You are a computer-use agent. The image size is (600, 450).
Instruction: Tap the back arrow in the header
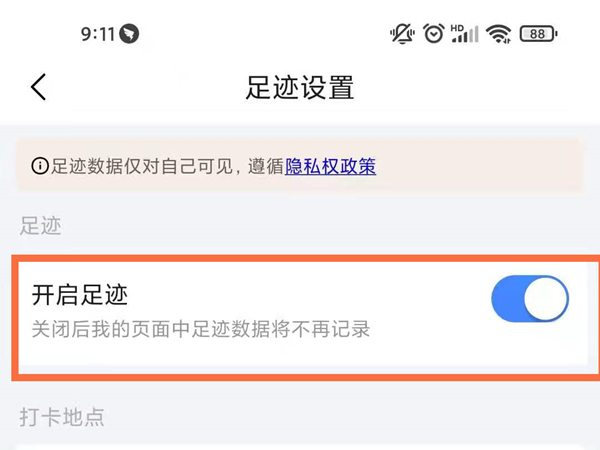click(38, 87)
